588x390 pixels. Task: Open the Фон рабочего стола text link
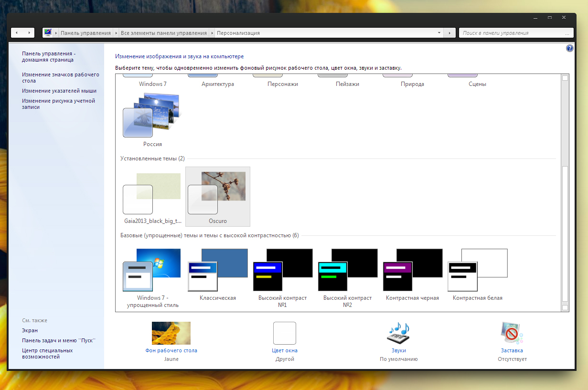pyautogui.click(x=171, y=350)
